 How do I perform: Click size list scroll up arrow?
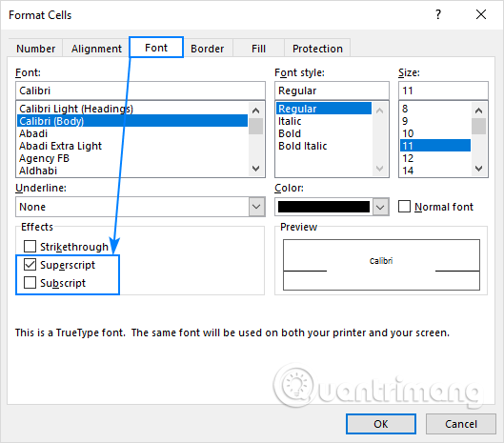pyautogui.click(x=478, y=111)
